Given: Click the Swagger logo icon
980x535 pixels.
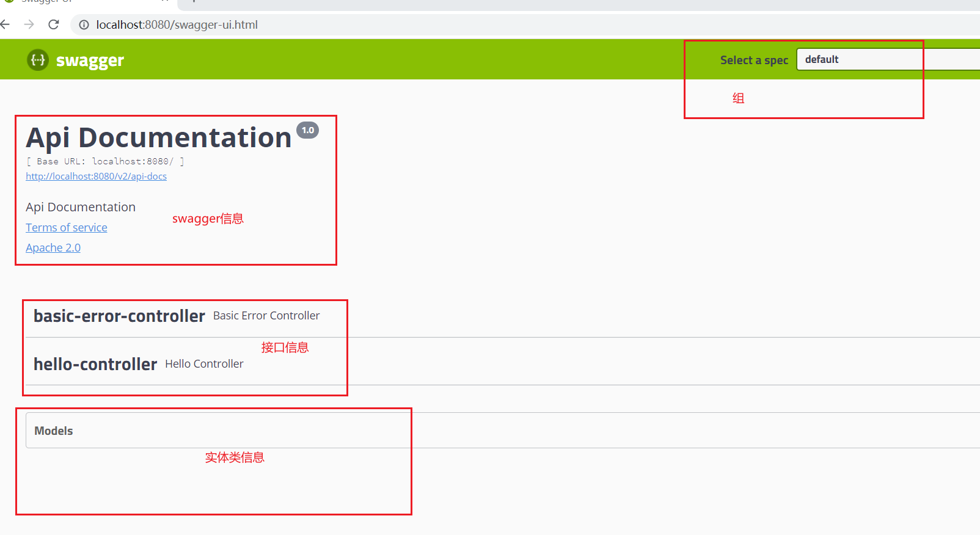Looking at the screenshot, I should (x=38, y=60).
